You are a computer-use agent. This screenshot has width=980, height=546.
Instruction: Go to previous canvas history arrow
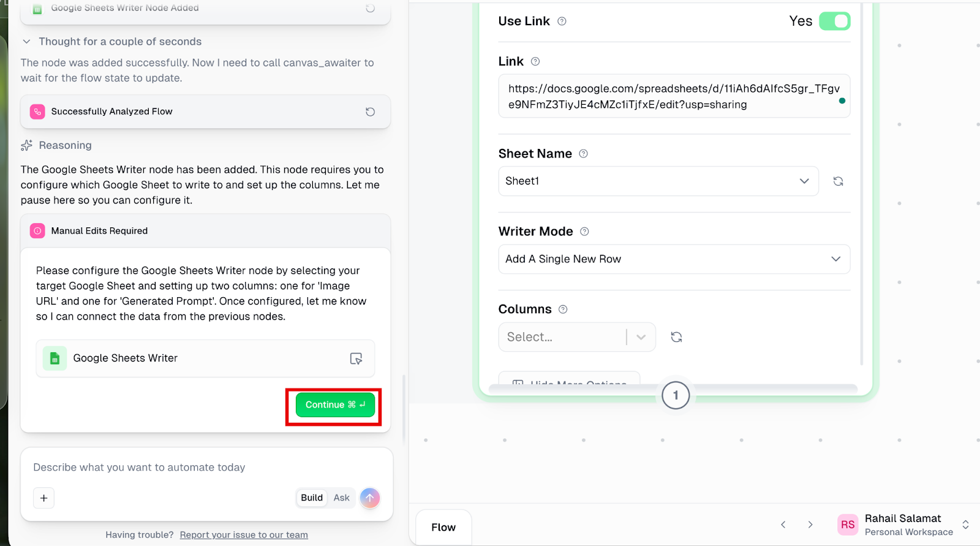tap(783, 525)
